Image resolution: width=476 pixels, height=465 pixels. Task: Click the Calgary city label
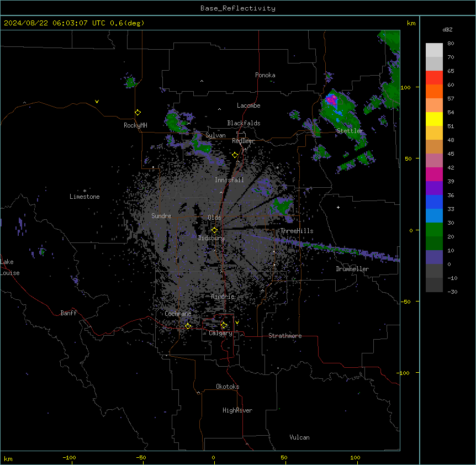pos(220,333)
